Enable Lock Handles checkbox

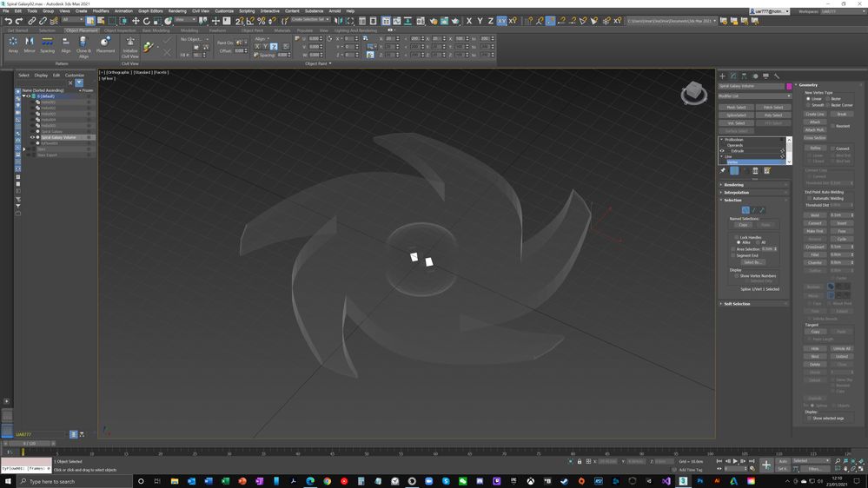pos(737,237)
